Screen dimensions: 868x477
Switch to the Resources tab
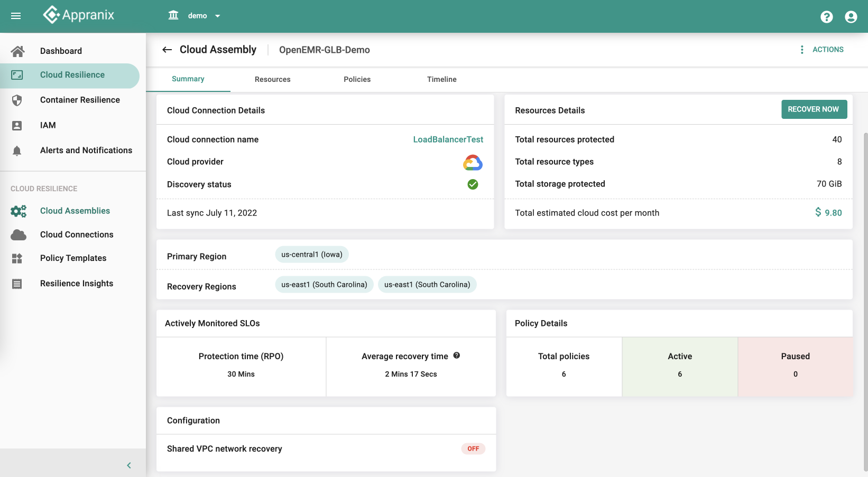(x=272, y=79)
